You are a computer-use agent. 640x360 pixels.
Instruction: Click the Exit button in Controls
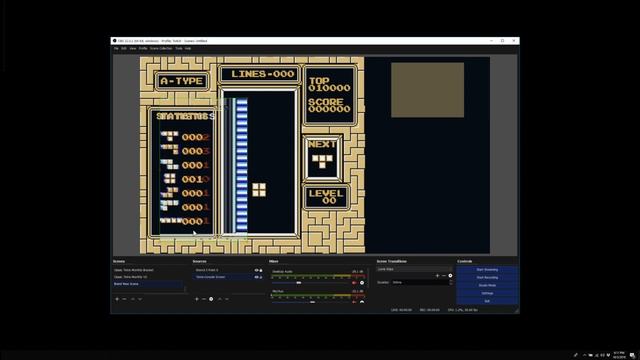coord(487,301)
